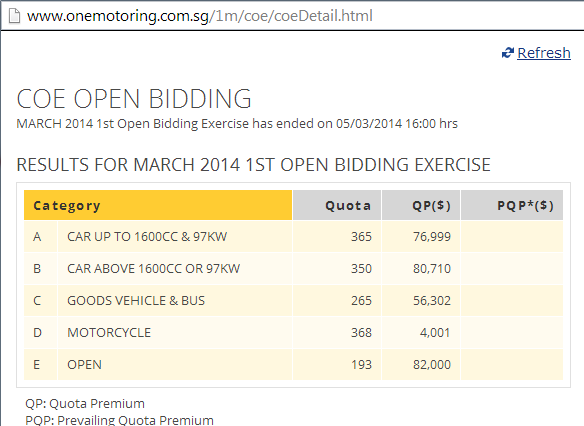Click the OPEN category row
Viewport: 584px width, 426px height.
[293, 365]
